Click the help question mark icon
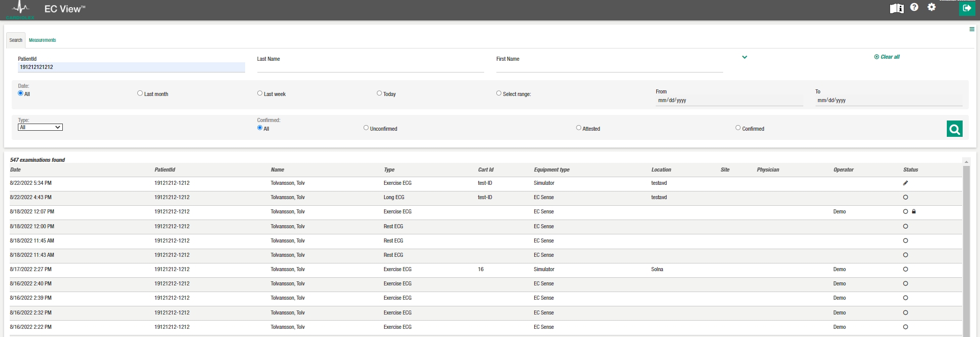Viewport: 980px width, 337px height. click(x=914, y=7)
